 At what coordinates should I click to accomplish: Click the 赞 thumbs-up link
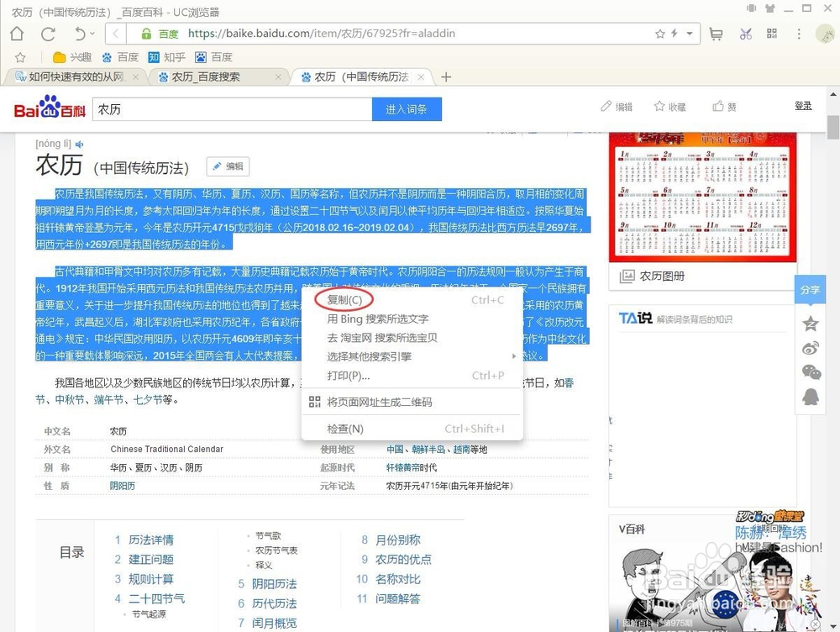[724, 107]
